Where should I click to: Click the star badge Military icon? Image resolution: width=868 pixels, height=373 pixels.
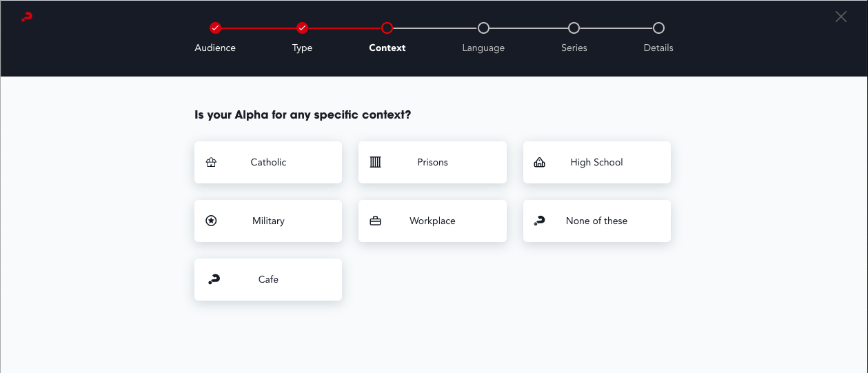212,221
